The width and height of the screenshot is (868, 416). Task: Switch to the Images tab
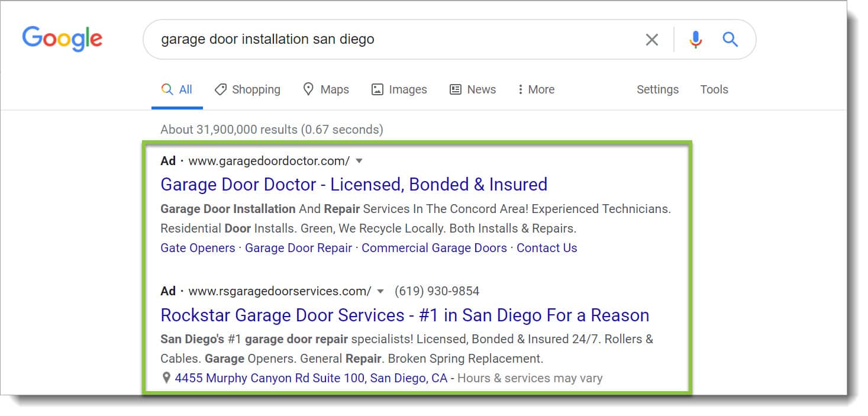(x=399, y=89)
